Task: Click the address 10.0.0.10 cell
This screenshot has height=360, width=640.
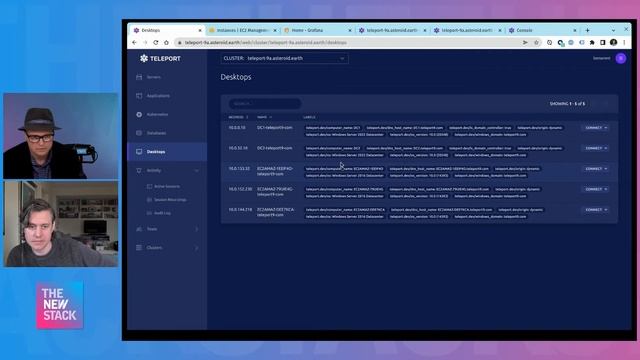Action: [x=237, y=127]
